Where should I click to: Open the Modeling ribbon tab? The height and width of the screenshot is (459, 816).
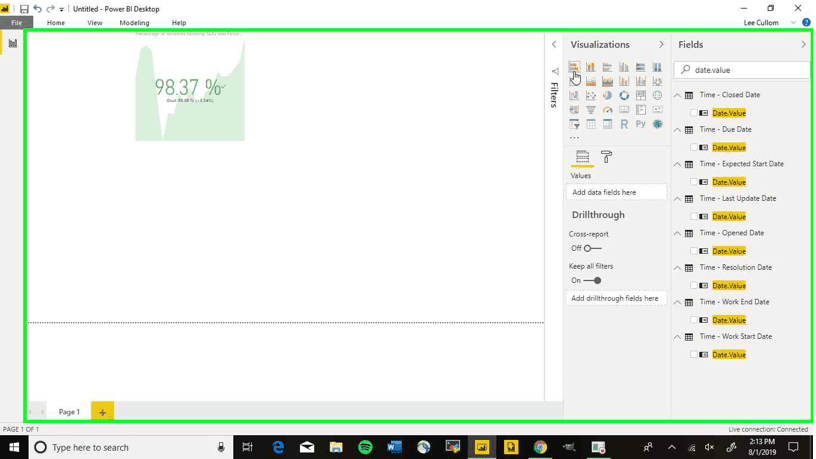point(134,23)
